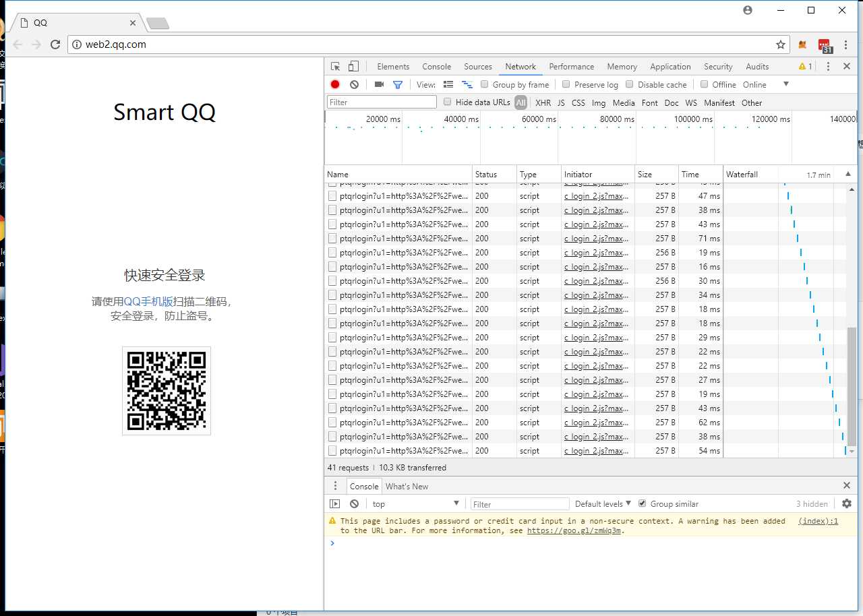The width and height of the screenshot is (863, 616).
Task: Close the console drawer
Action: [x=847, y=485]
